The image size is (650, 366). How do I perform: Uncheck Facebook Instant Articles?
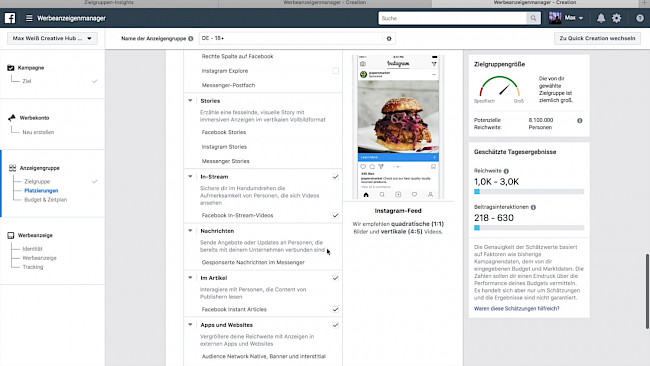click(x=335, y=310)
